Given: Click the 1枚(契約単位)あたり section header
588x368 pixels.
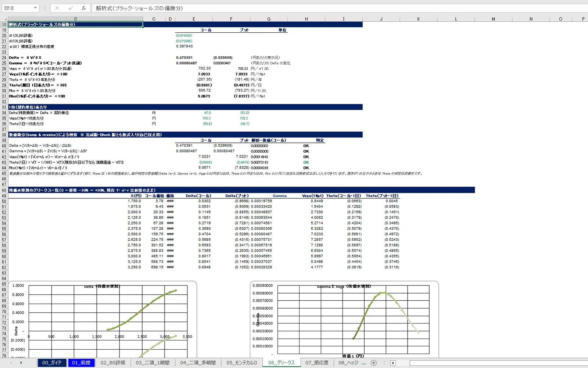Looking at the screenshot, I should (185, 107).
